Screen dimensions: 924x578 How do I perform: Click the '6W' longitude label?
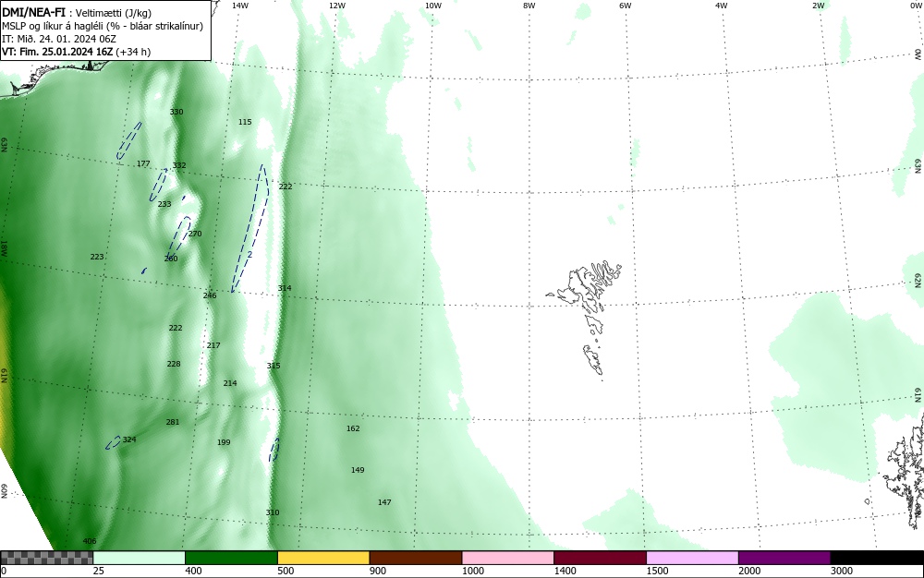[x=626, y=6]
